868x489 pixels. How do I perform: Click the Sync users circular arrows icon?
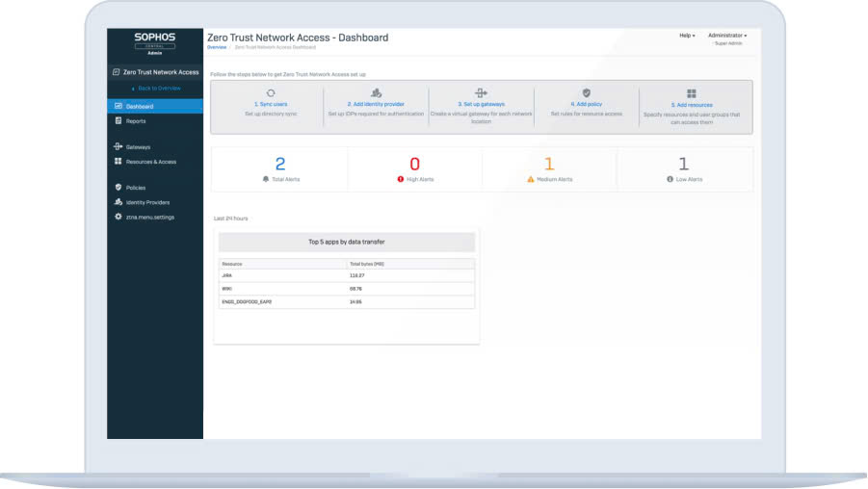[271, 92]
